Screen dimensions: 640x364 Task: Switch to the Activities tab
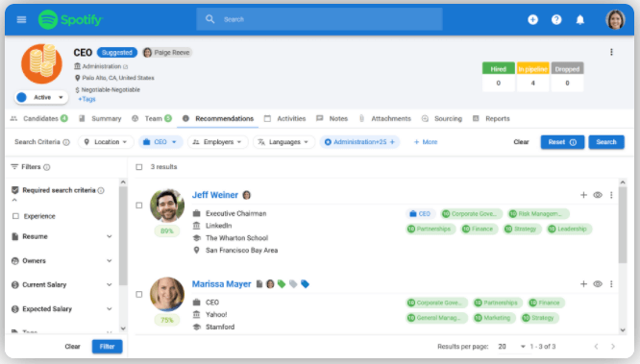pyautogui.click(x=284, y=119)
